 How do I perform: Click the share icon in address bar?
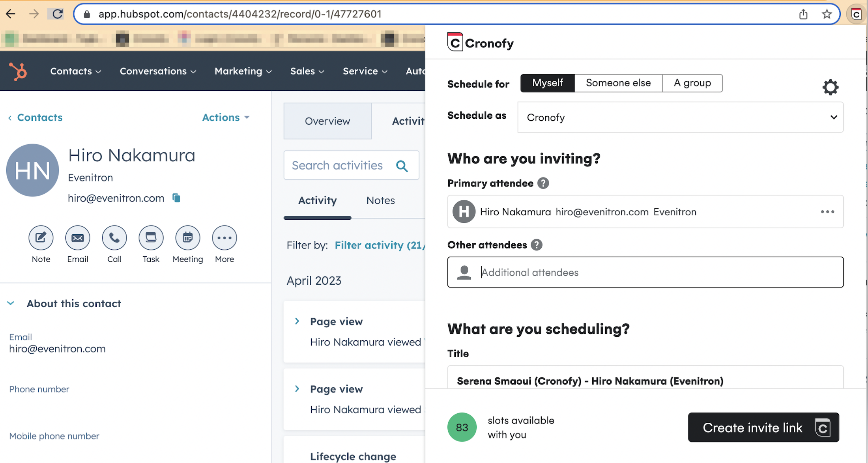point(803,14)
